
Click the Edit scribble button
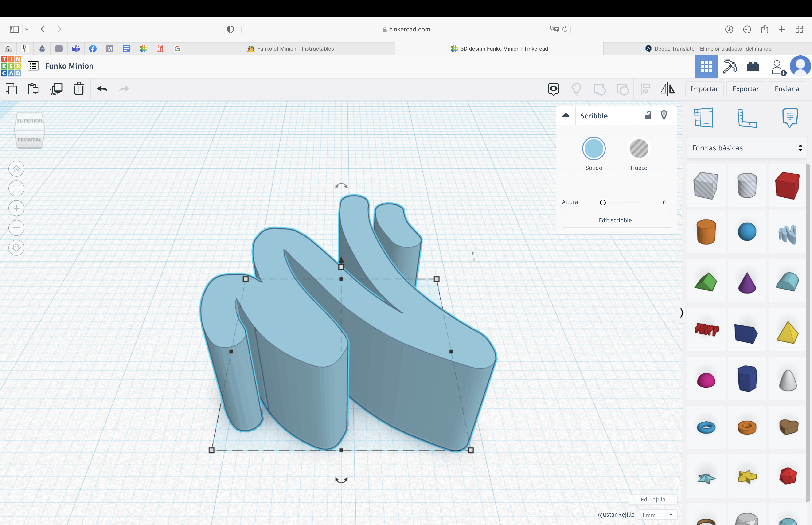pos(616,220)
